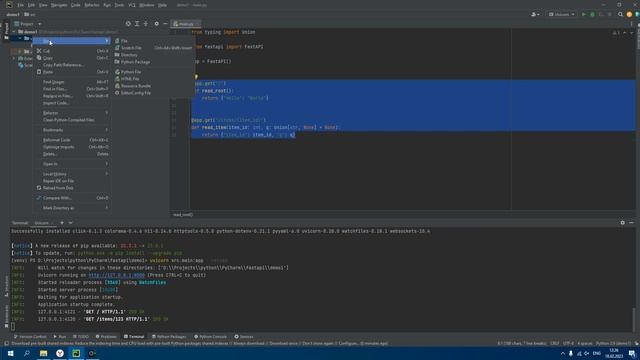This screenshot has height=360, width=640.
Task: Click the Reload from Disk refresh icon
Action: (39, 188)
